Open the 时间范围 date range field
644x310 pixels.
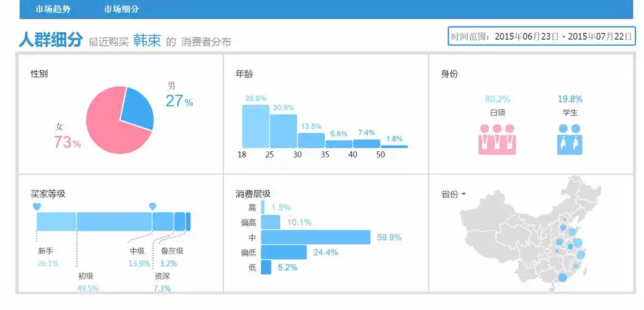point(542,36)
